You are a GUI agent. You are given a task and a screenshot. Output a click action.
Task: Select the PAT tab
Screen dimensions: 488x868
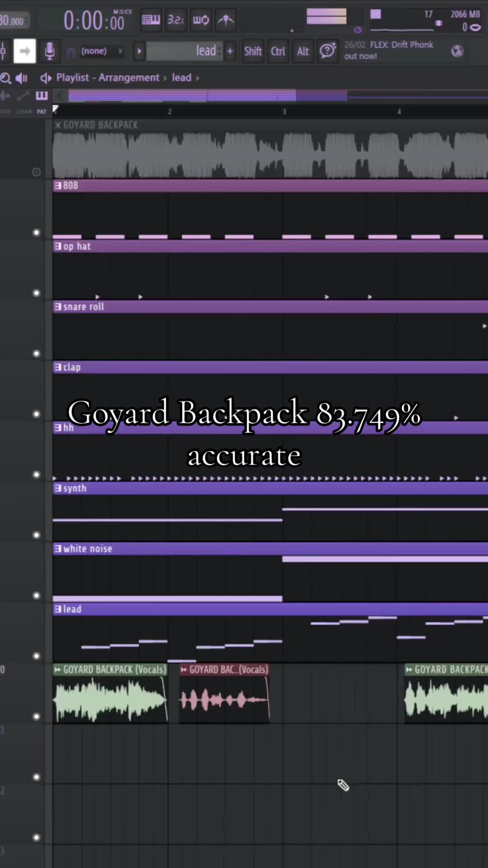pyautogui.click(x=42, y=112)
